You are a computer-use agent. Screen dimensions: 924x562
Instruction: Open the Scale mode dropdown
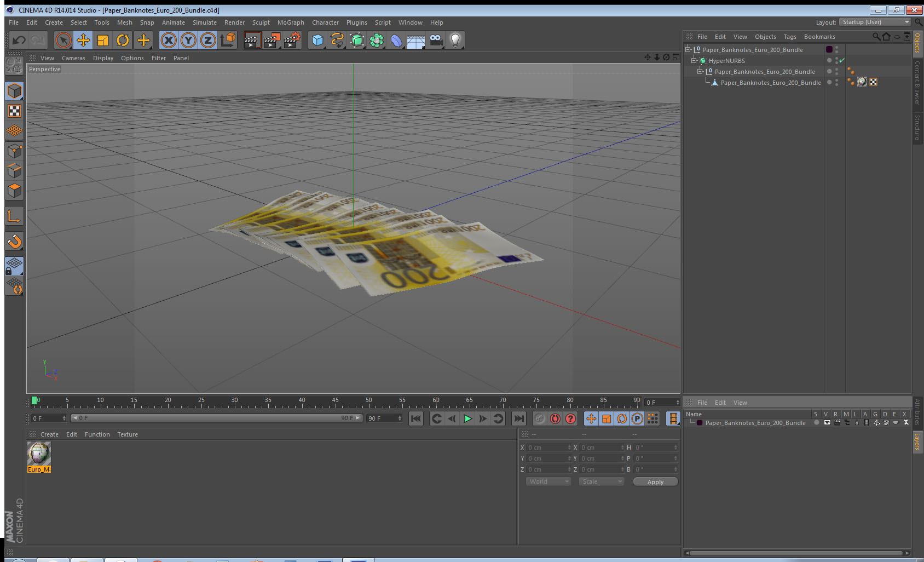[x=602, y=481]
